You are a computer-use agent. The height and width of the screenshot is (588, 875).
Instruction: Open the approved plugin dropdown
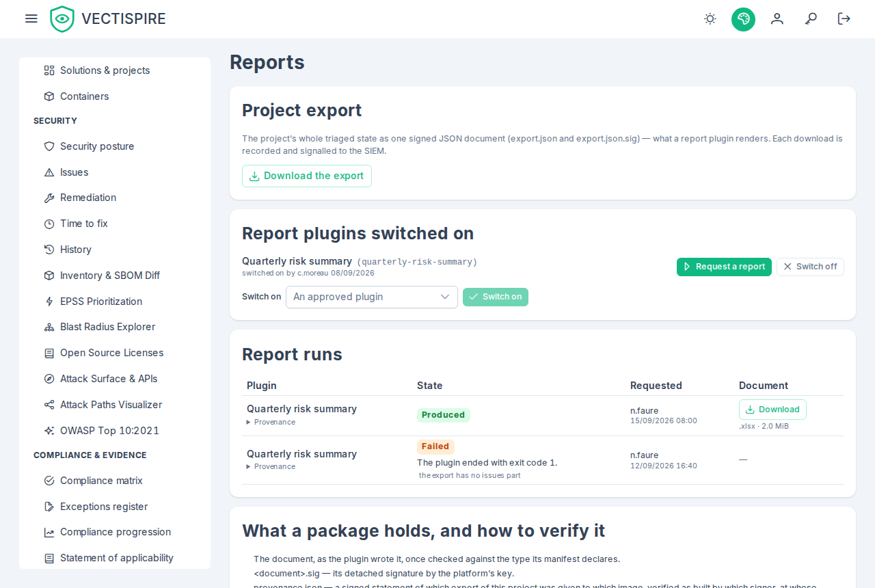pyautogui.click(x=372, y=297)
